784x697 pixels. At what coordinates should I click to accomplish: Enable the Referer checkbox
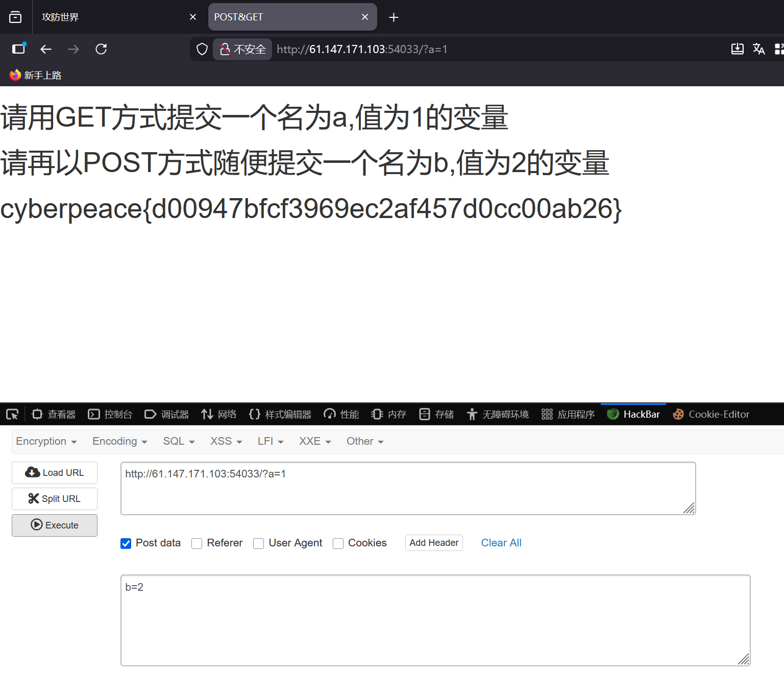click(197, 544)
